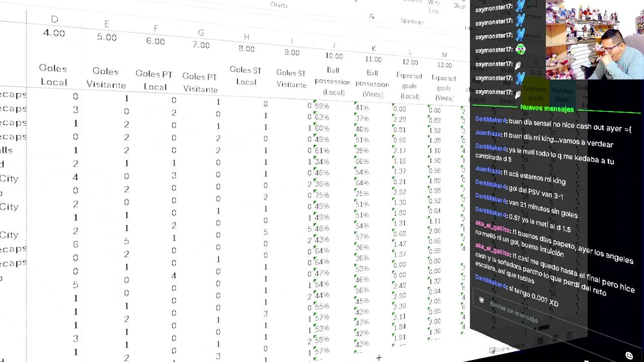Viewport: 644px width, 362px height.
Task: Click the 'Sparklines' ribbon group label
Action: pyautogui.click(x=412, y=21)
